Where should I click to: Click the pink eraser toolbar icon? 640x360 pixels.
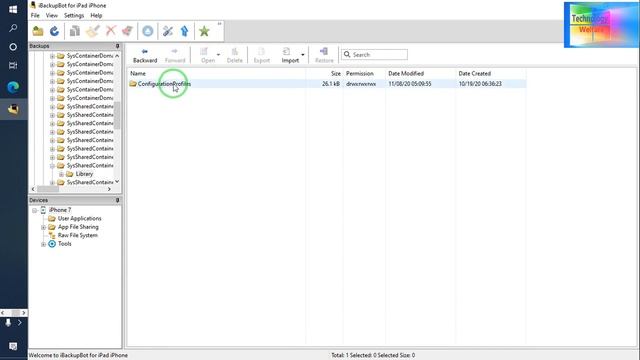(x=127, y=31)
